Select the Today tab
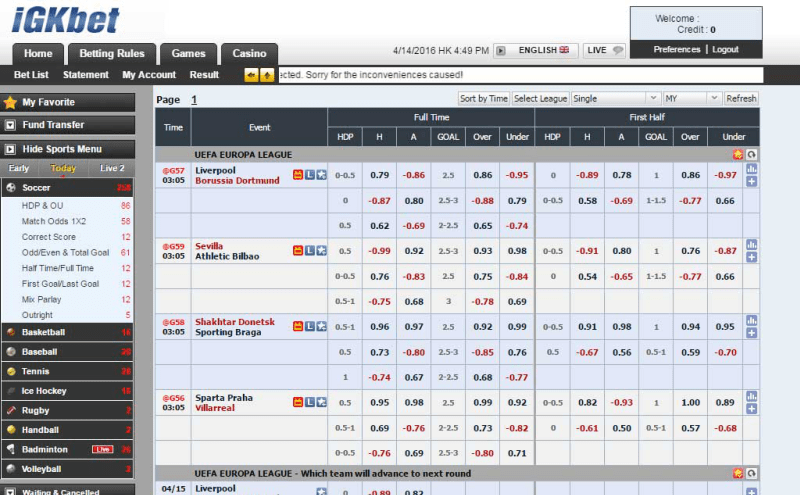This screenshot has width=800, height=495. [63, 168]
